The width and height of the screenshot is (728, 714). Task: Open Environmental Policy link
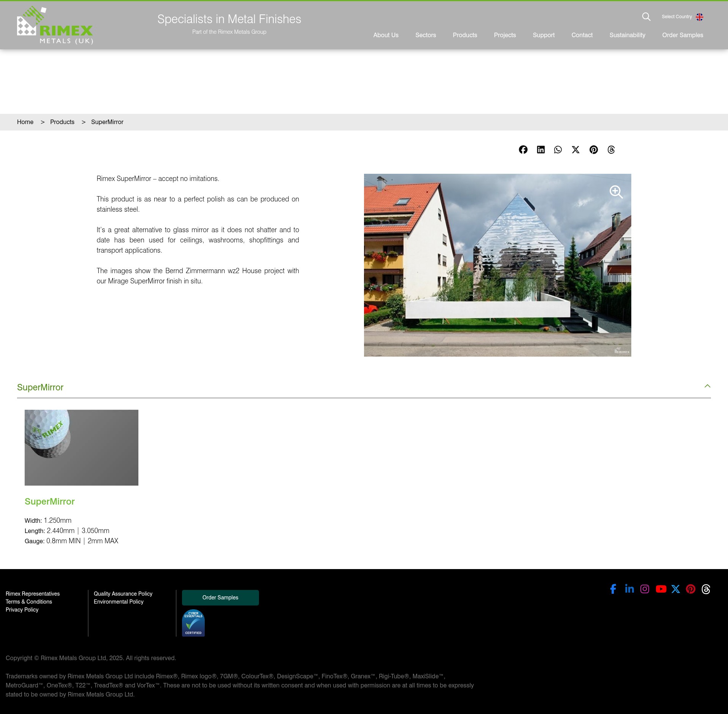coord(119,602)
